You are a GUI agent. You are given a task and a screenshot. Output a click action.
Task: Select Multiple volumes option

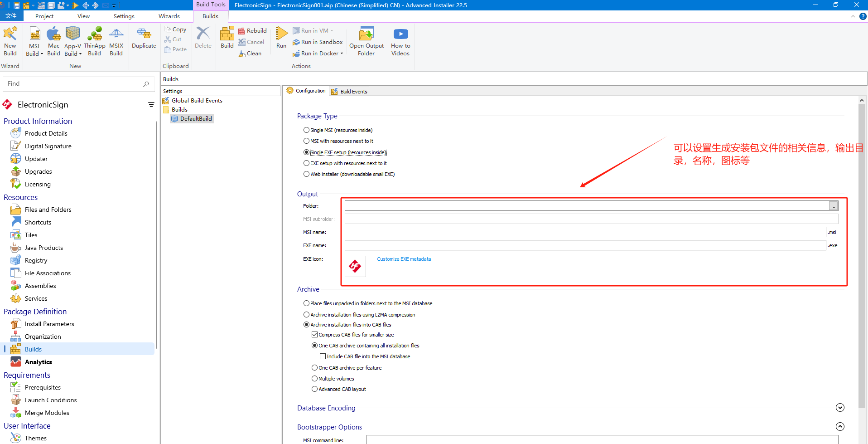tap(333, 379)
